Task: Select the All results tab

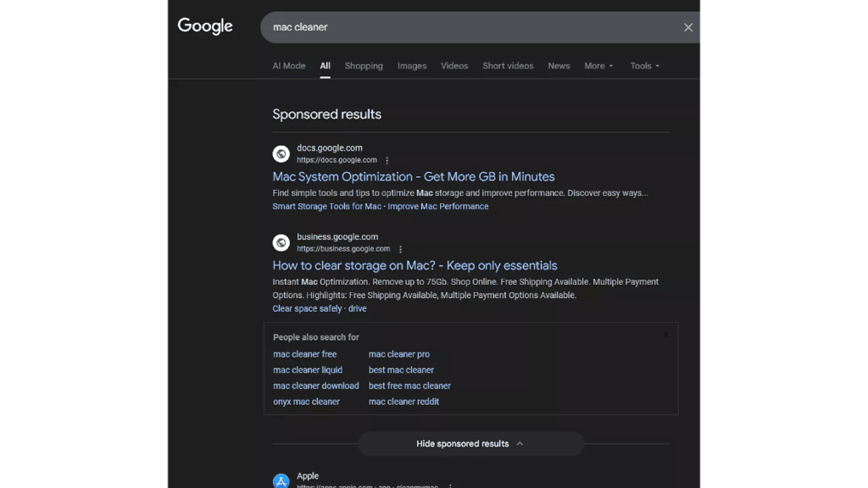Action: click(x=325, y=66)
